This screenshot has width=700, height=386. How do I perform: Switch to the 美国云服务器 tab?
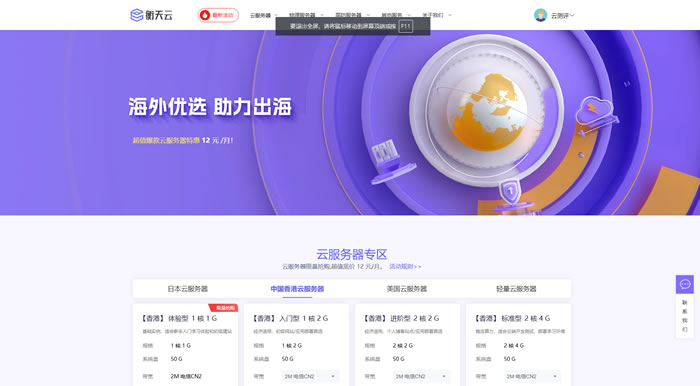point(407,289)
